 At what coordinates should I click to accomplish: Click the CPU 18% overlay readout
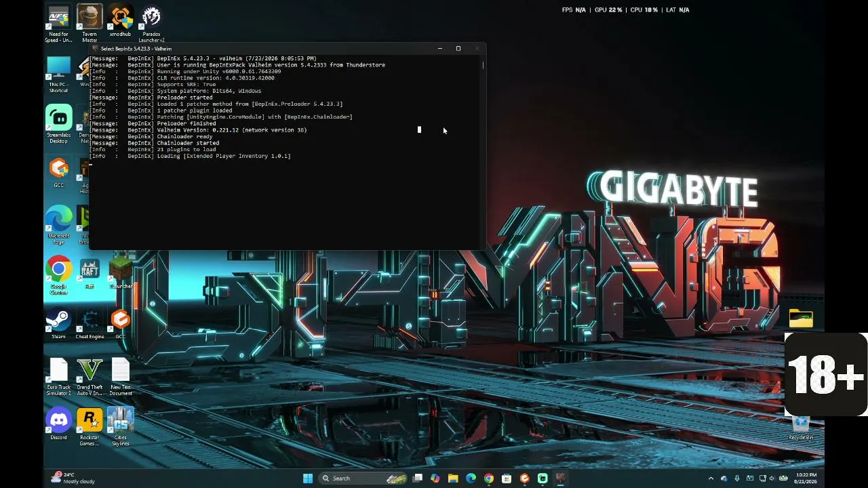tap(644, 10)
